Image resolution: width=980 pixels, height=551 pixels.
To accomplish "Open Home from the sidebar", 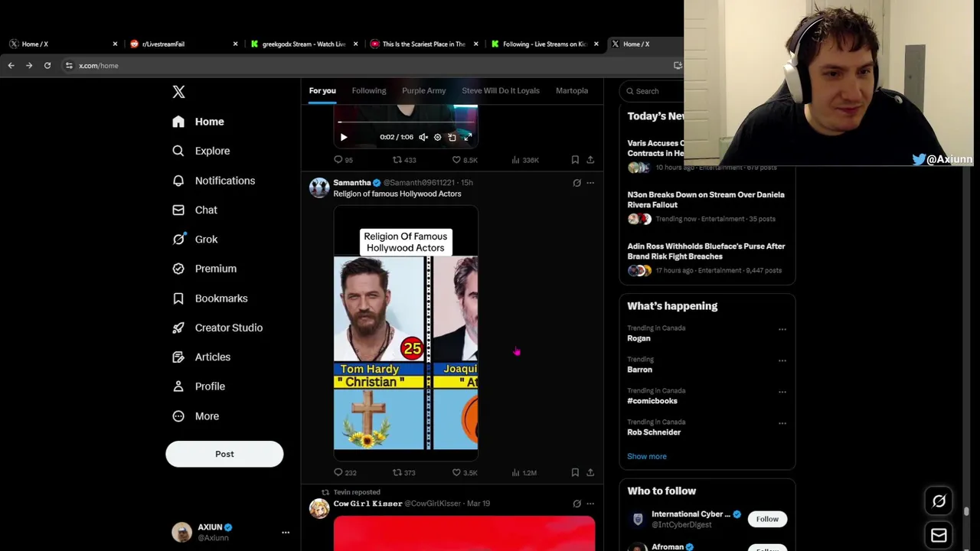I will (x=198, y=122).
